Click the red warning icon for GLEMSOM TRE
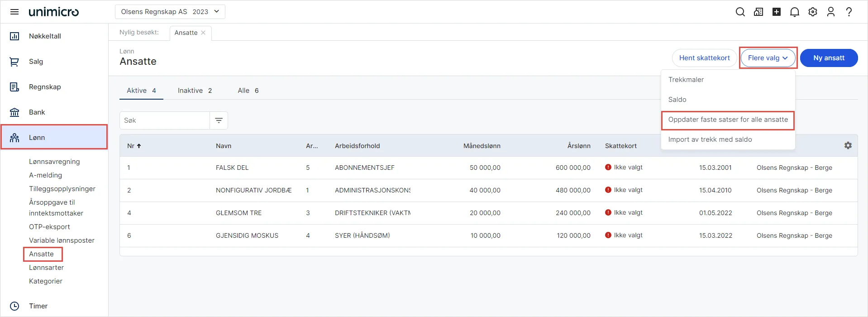 608,212
